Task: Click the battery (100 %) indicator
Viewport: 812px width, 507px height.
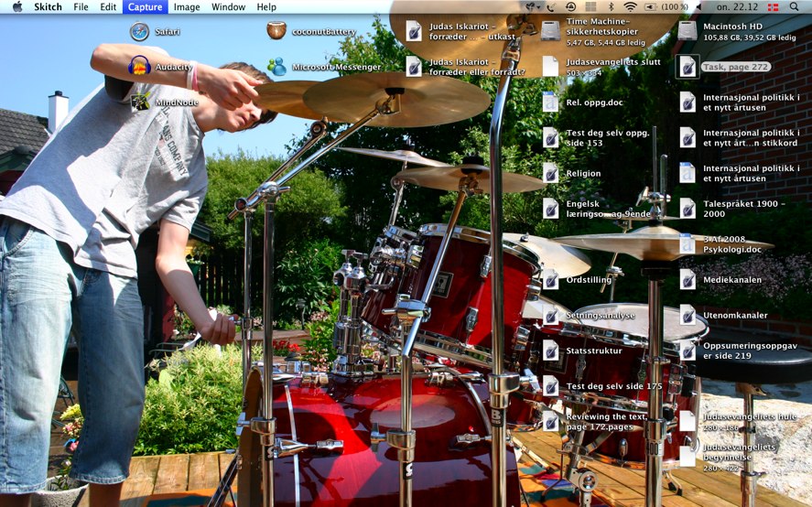Action: pos(666,6)
